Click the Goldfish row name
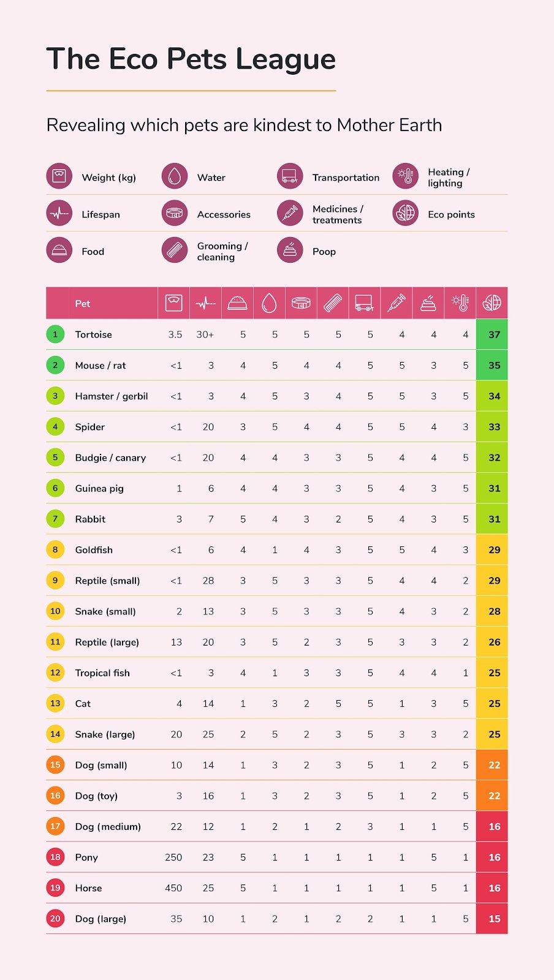The width and height of the screenshot is (554, 980). (x=94, y=550)
